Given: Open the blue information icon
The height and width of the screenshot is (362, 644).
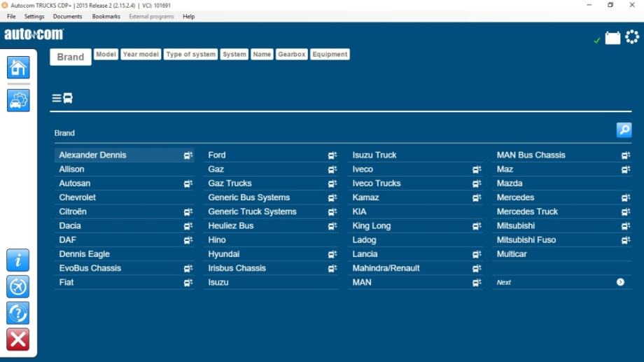Looking at the screenshot, I should coord(18,260).
